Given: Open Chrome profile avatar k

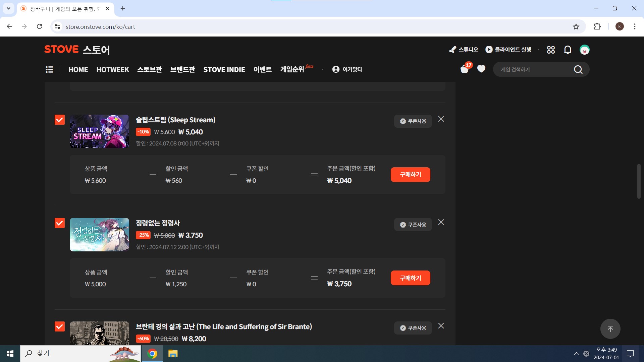Looking at the screenshot, I should click(x=620, y=26).
